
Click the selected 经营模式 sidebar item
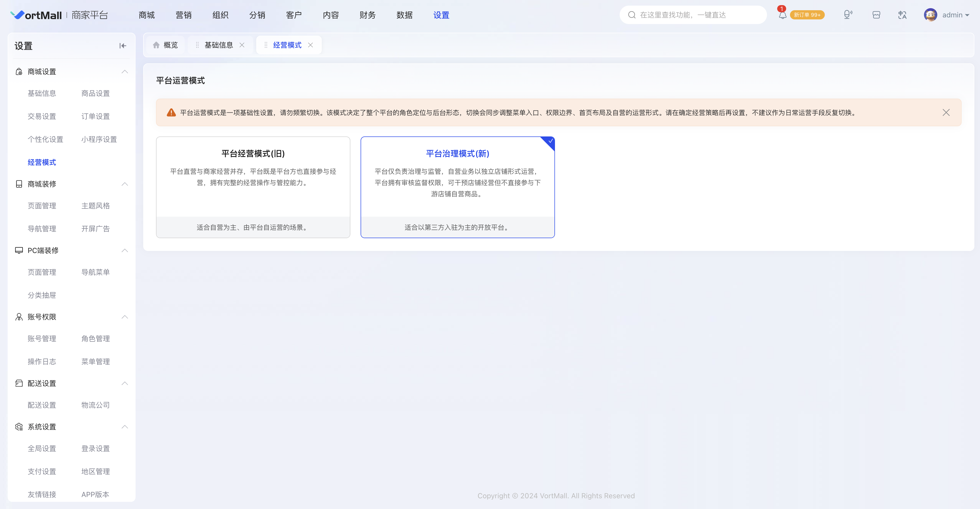click(42, 162)
